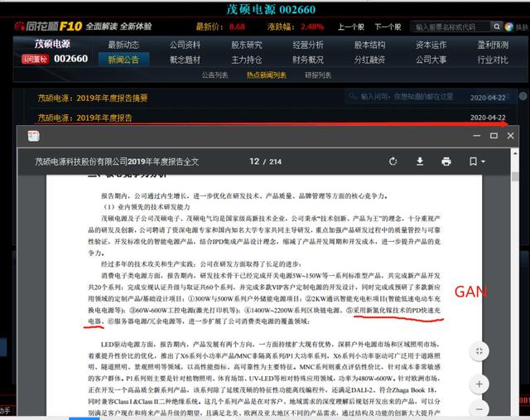Open the 经营分析 tab
Screen dimensions: 530x420
[308, 45]
